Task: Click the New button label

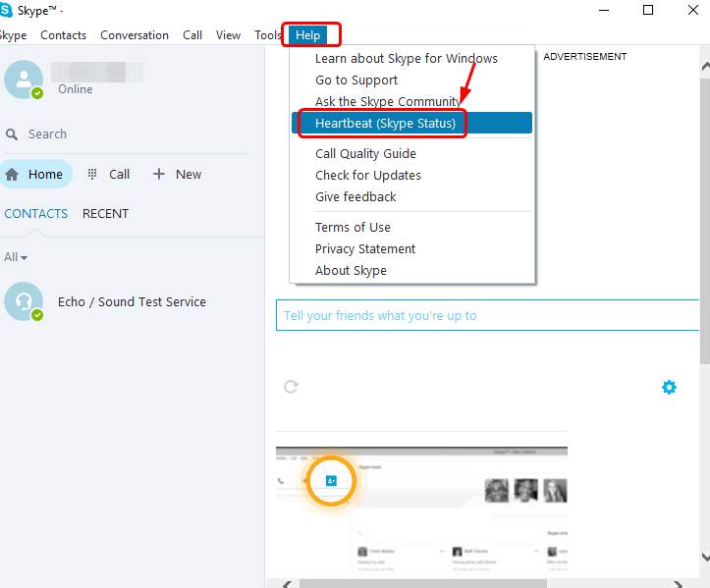Action: click(189, 175)
